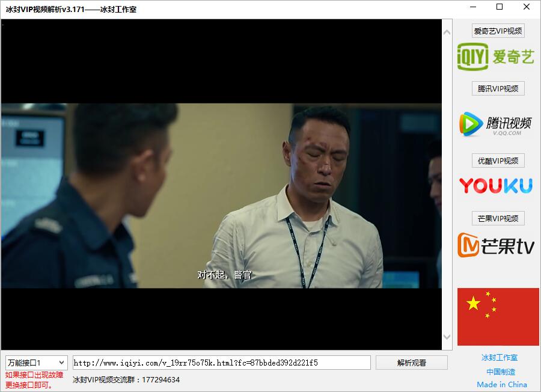Click the scrollbar down arrow beside video
Viewport: 541px width, 392px height.
coord(447,337)
